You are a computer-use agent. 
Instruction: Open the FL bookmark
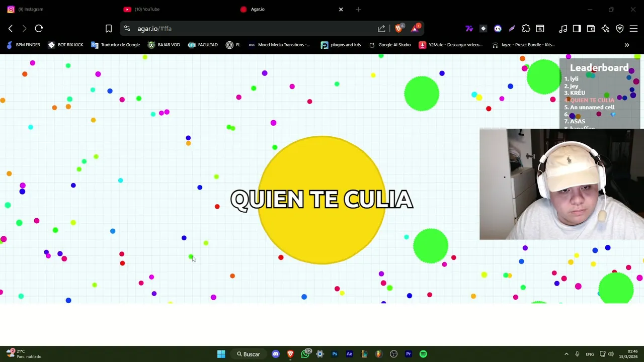pos(233,45)
